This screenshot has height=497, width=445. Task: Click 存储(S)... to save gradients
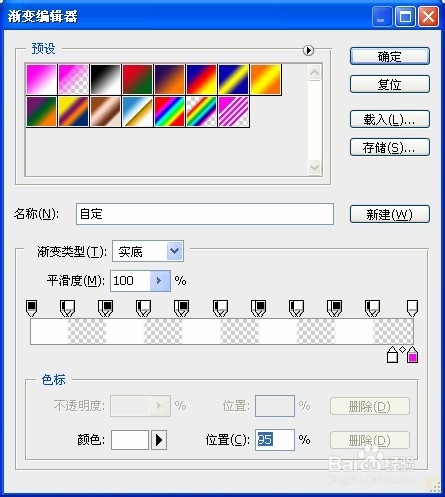click(390, 147)
